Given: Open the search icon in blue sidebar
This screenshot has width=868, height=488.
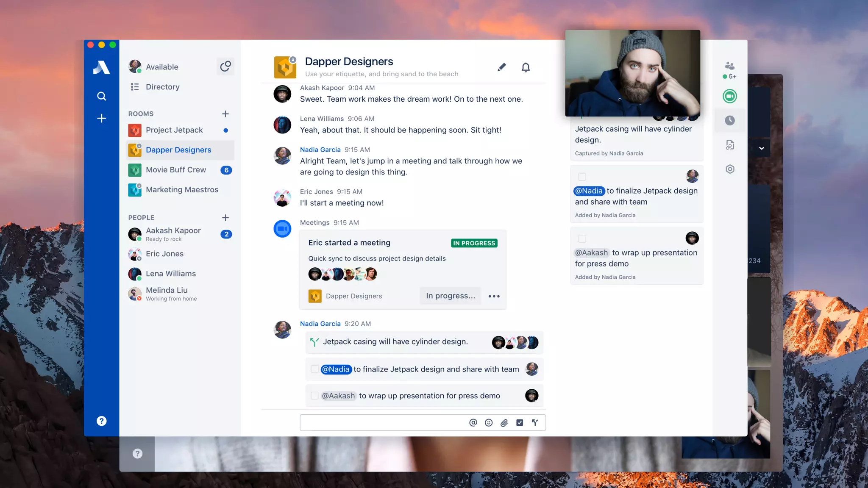Looking at the screenshot, I should click(x=101, y=96).
